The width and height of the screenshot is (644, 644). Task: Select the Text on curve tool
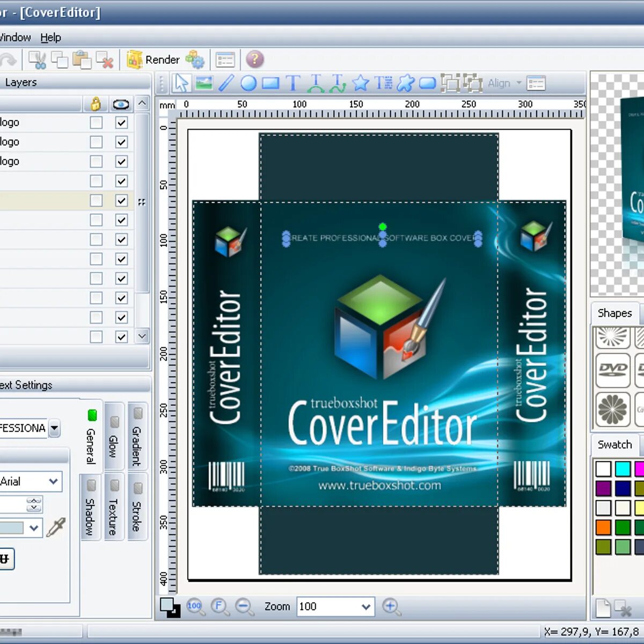point(338,83)
